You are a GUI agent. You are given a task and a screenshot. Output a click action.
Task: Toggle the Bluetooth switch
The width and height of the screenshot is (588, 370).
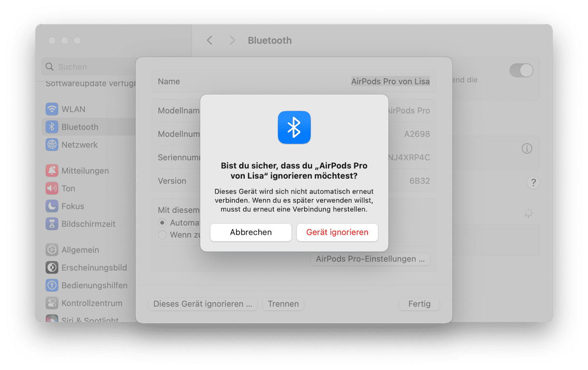[521, 71]
